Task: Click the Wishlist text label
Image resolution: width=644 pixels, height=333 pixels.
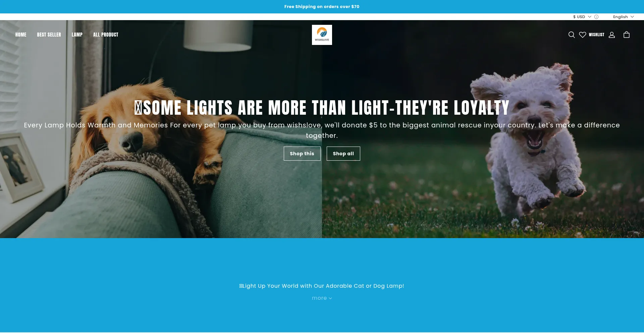Action: click(x=596, y=35)
